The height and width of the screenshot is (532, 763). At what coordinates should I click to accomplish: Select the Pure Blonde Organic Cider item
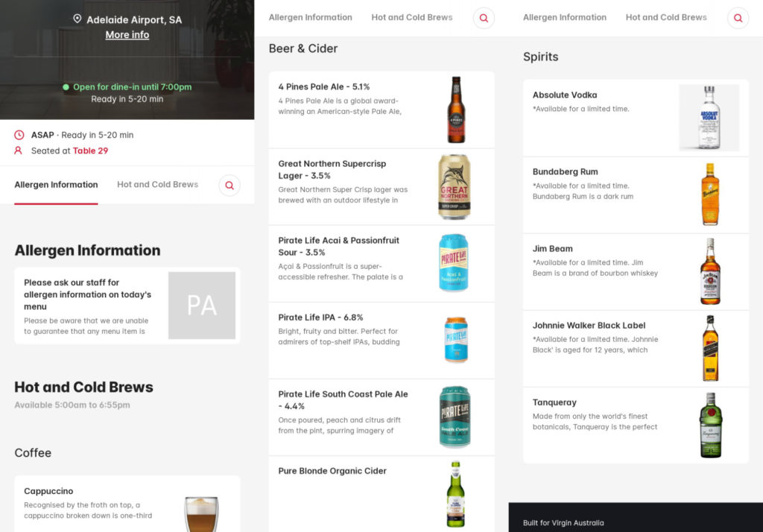(x=381, y=493)
